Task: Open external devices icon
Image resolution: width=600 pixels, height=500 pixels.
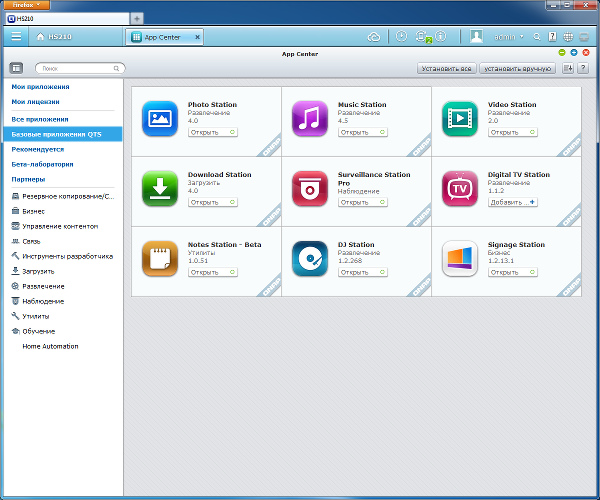Action: (421, 36)
